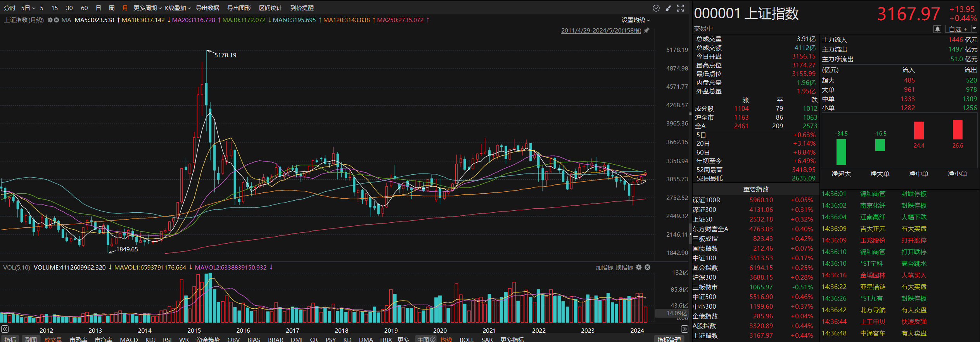The height and width of the screenshot is (342, 980).
Task: Click the circled down-arrow toolbar icon
Action: pyautogui.click(x=656, y=8)
